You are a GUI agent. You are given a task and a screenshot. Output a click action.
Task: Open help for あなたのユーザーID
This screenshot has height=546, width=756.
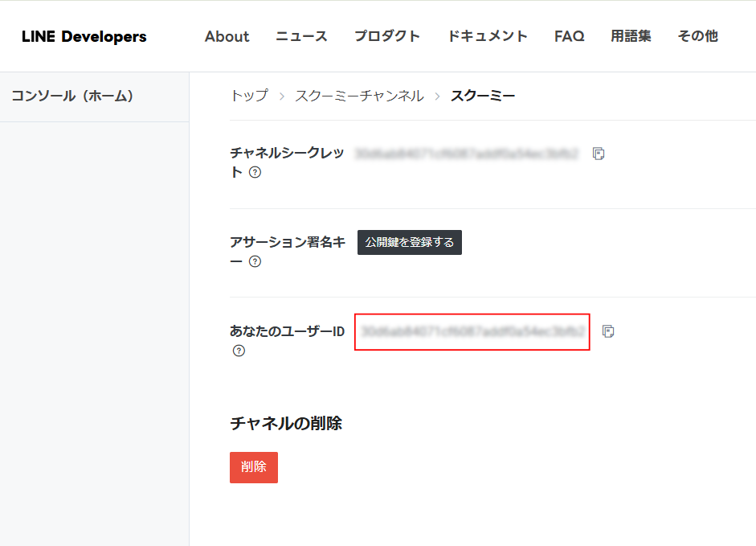[239, 351]
